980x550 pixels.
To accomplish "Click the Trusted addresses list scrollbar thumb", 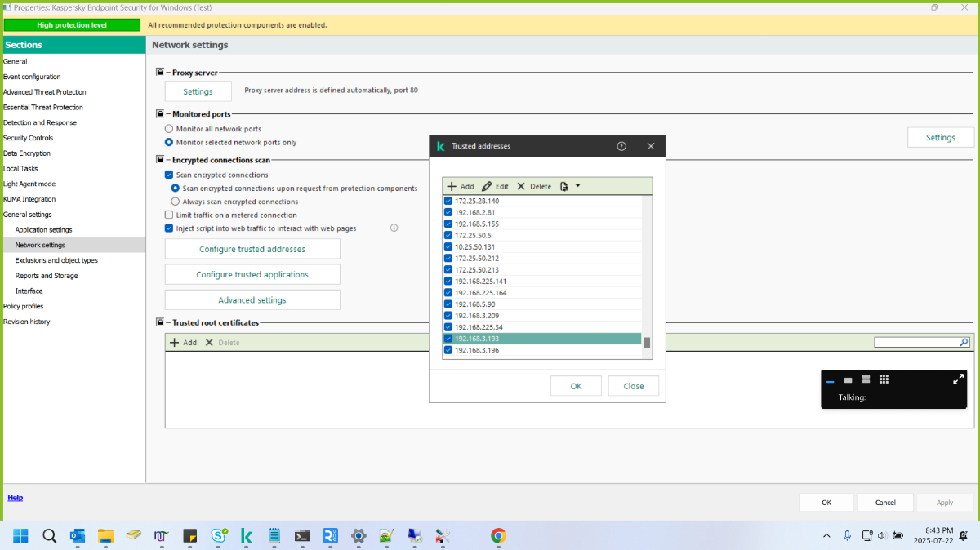I will point(647,343).
